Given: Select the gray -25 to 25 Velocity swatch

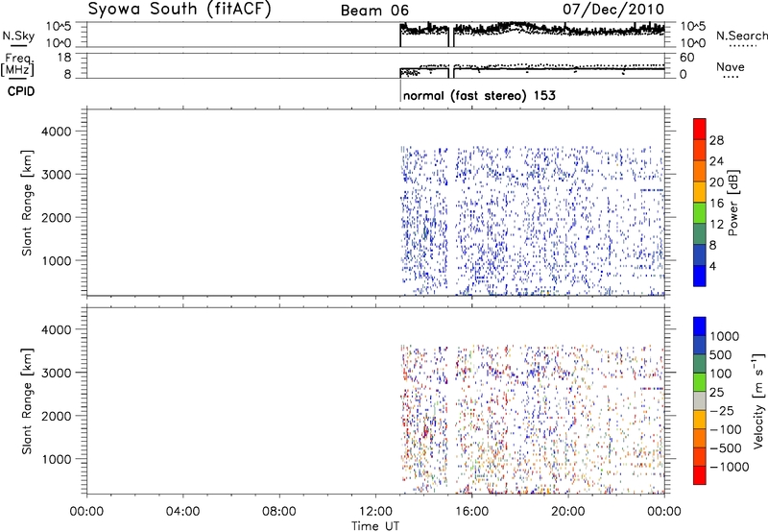Looking at the screenshot, I should (700, 400).
